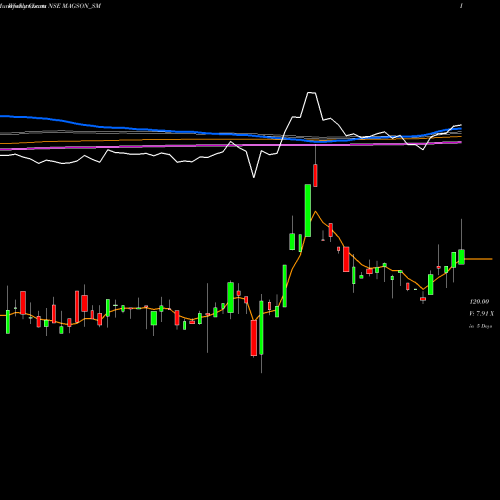This screenshot has height=500, width=500.
Task: Click the large red candlestick at the lowest dip
Action: (254, 338)
